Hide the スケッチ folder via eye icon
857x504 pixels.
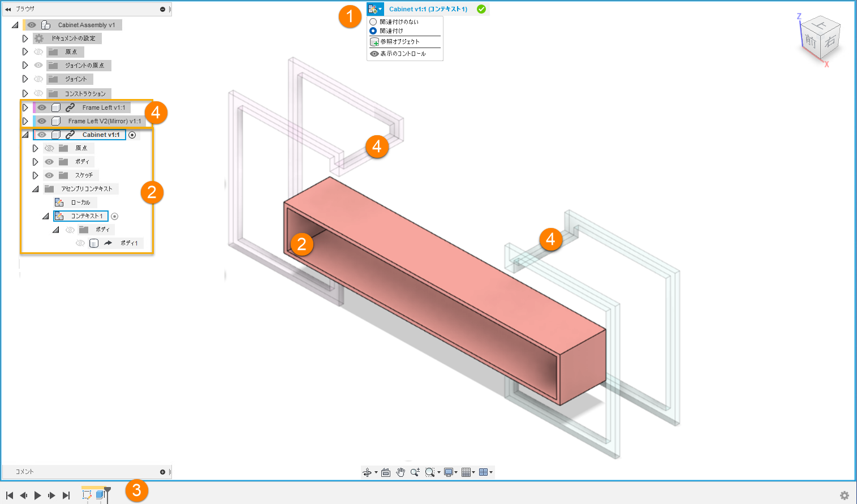pyautogui.click(x=49, y=175)
